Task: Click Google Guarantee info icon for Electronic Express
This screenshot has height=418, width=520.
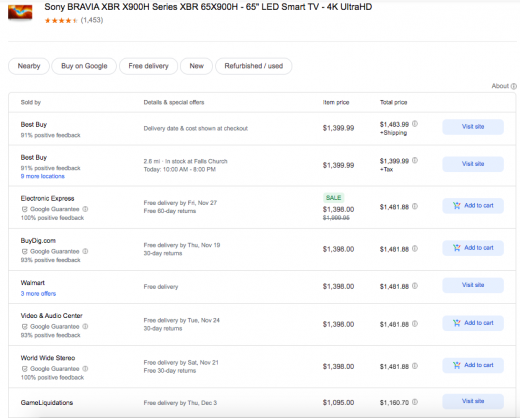Action: tap(85, 209)
